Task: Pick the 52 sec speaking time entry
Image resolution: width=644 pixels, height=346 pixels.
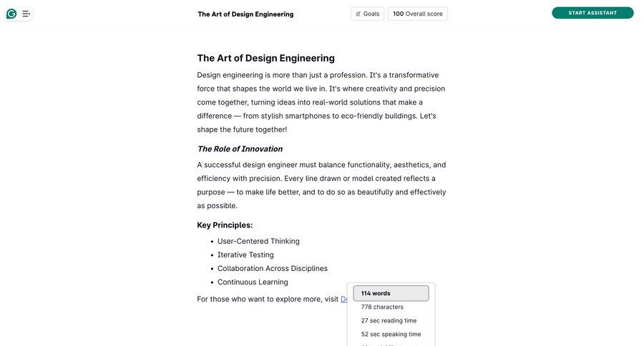Action: click(391, 334)
